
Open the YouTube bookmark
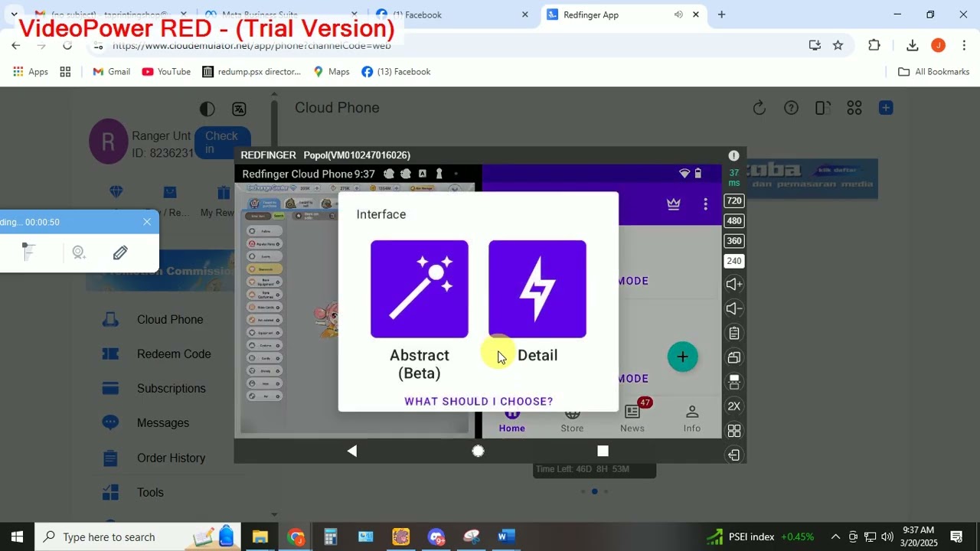[166, 72]
